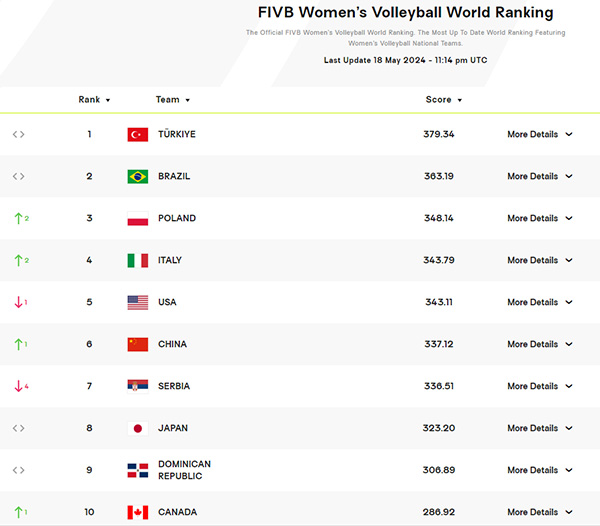This screenshot has width=600, height=526.
Task: Click the Serbia flag icon
Action: (138, 386)
